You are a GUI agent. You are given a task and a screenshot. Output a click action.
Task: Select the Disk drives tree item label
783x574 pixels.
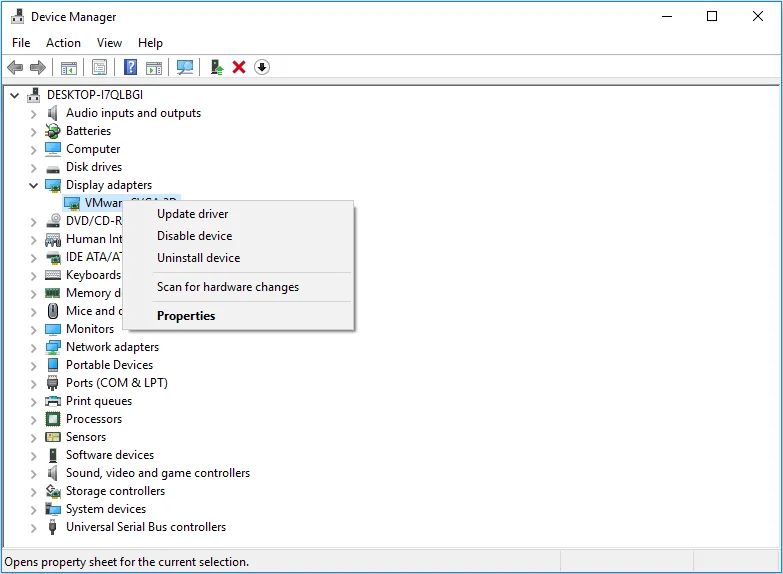click(x=94, y=167)
